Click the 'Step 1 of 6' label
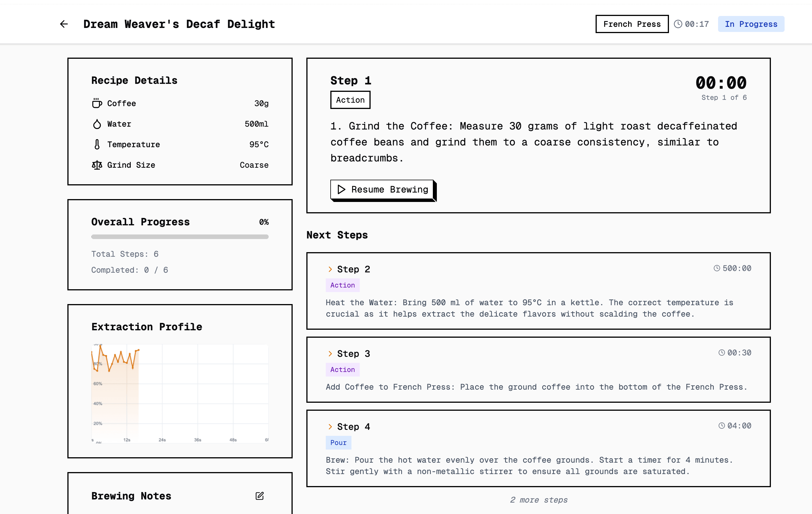This screenshot has height=514, width=812. click(724, 97)
